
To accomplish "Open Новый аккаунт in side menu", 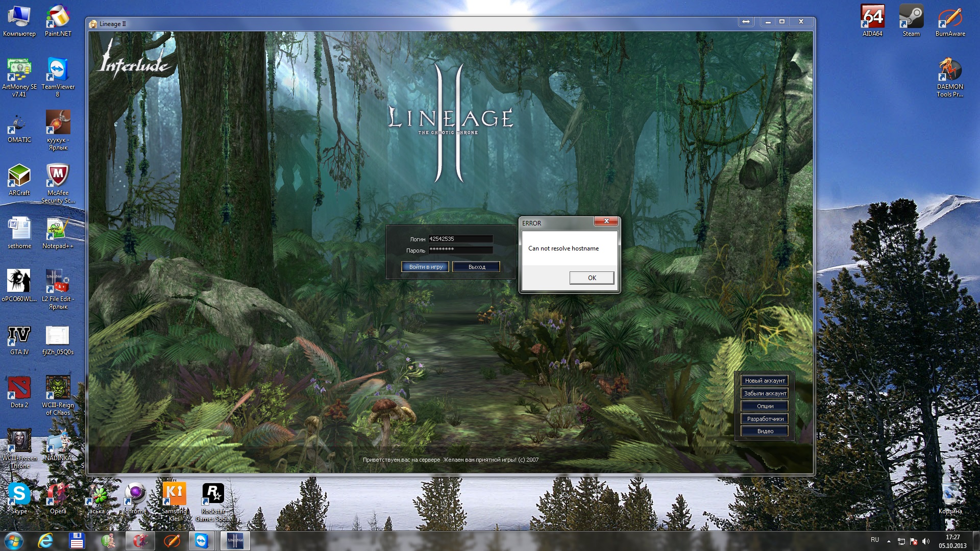I will click(765, 381).
